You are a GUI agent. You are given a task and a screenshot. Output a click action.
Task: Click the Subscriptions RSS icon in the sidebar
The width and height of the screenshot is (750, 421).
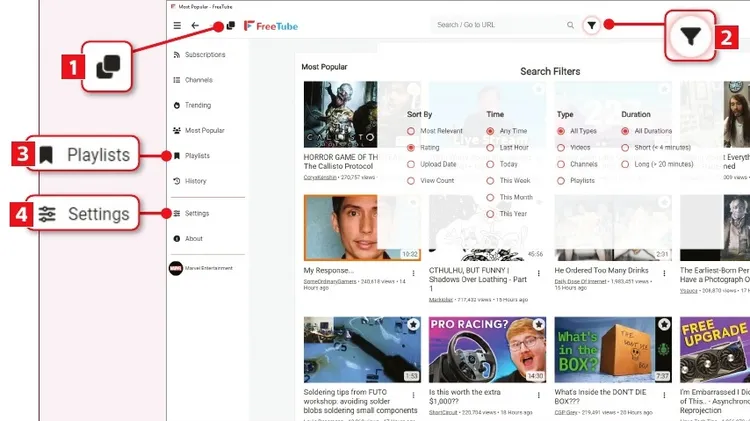[x=176, y=55]
